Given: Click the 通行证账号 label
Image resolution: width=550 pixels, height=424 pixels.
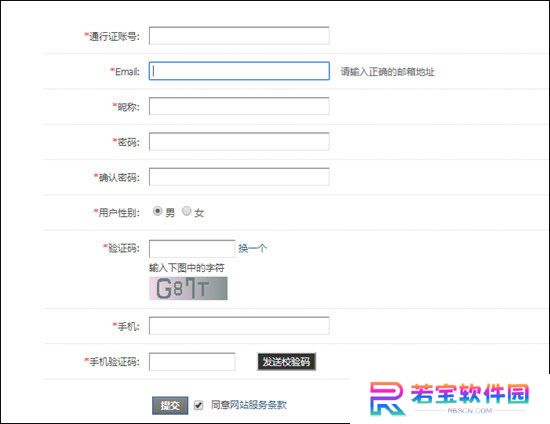Looking at the screenshot, I should [x=112, y=36].
